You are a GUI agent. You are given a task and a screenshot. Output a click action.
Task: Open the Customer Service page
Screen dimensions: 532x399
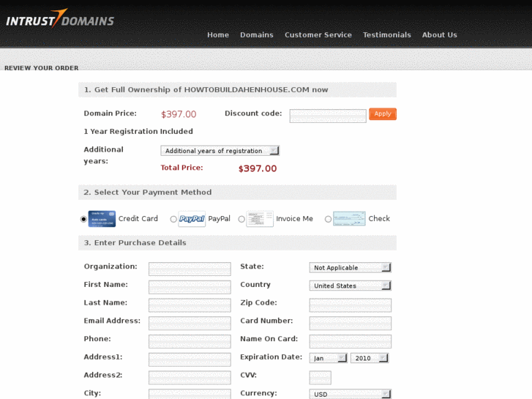coord(318,35)
